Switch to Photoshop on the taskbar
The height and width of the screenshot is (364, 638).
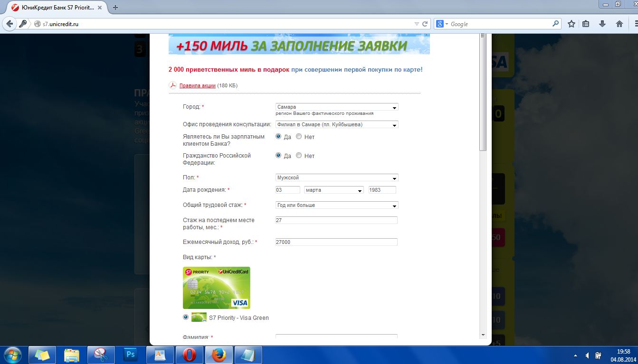(x=131, y=355)
